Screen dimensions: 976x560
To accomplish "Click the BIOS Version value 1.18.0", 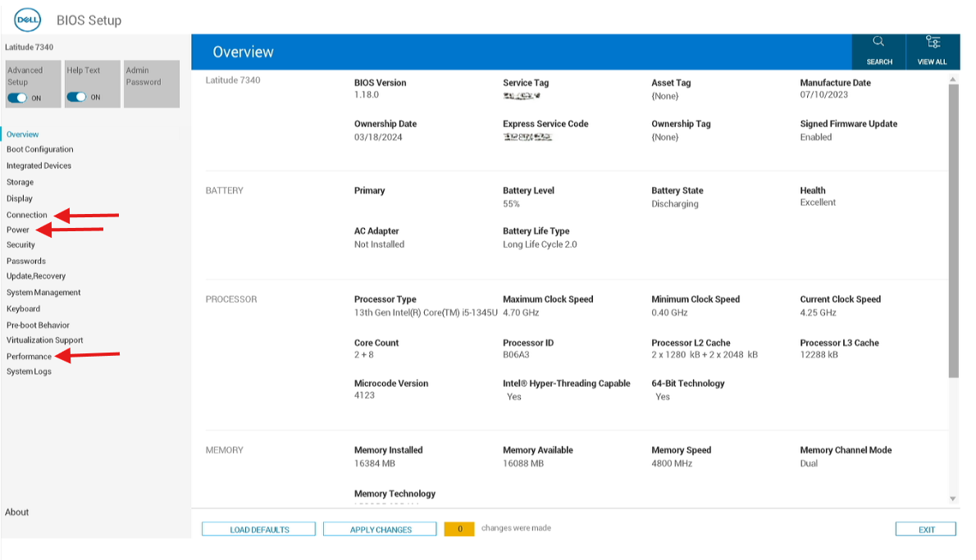I will [367, 94].
